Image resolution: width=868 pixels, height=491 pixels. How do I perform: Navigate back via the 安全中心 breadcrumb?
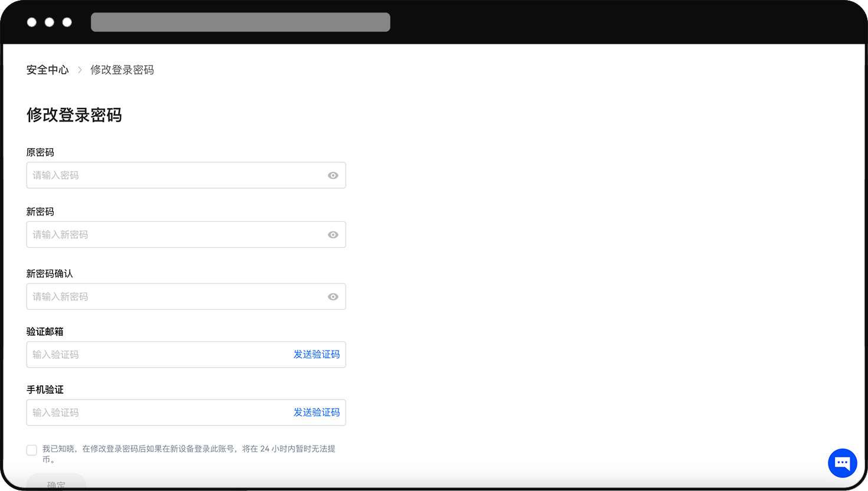tap(47, 70)
